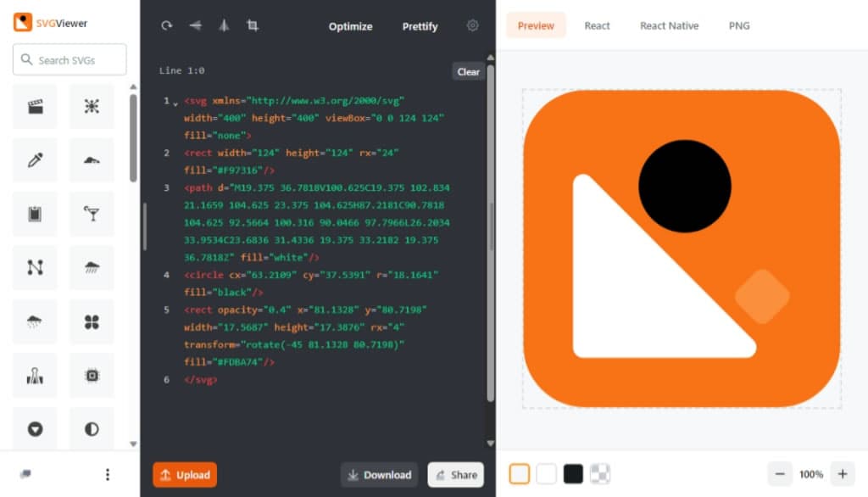Image resolution: width=868 pixels, height=497 pixels.
Task: Collapse the svg tag fold arrow on line 1
Action: [175, 103]
